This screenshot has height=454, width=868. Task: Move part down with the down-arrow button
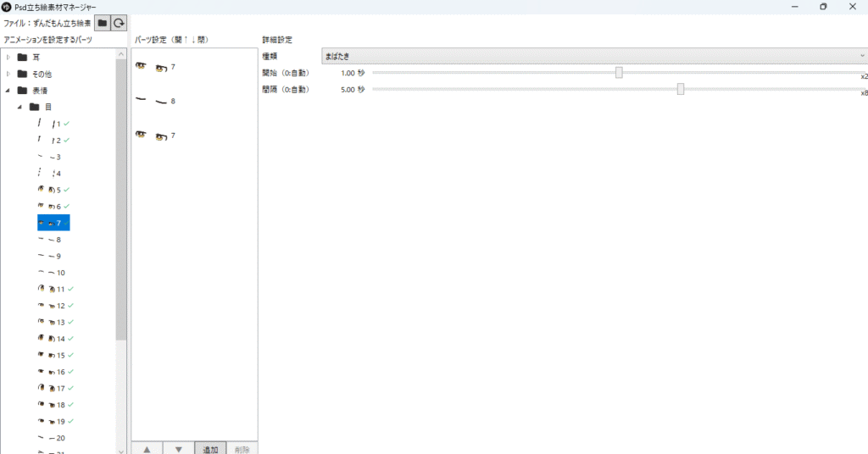coord(178,448)
